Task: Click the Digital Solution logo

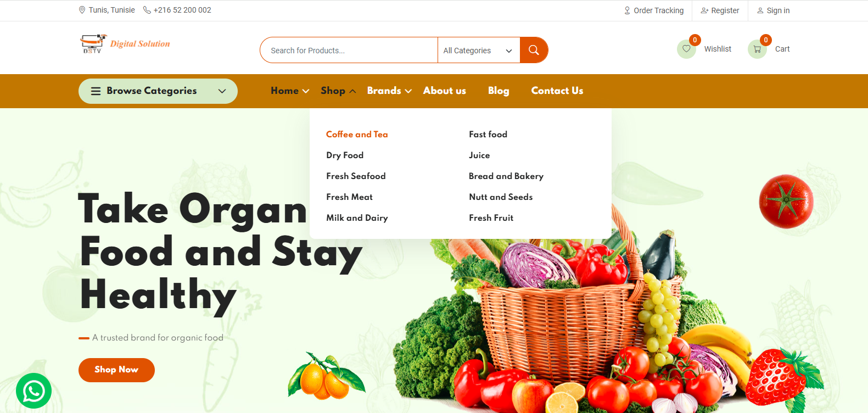Action: click(125, 44)
